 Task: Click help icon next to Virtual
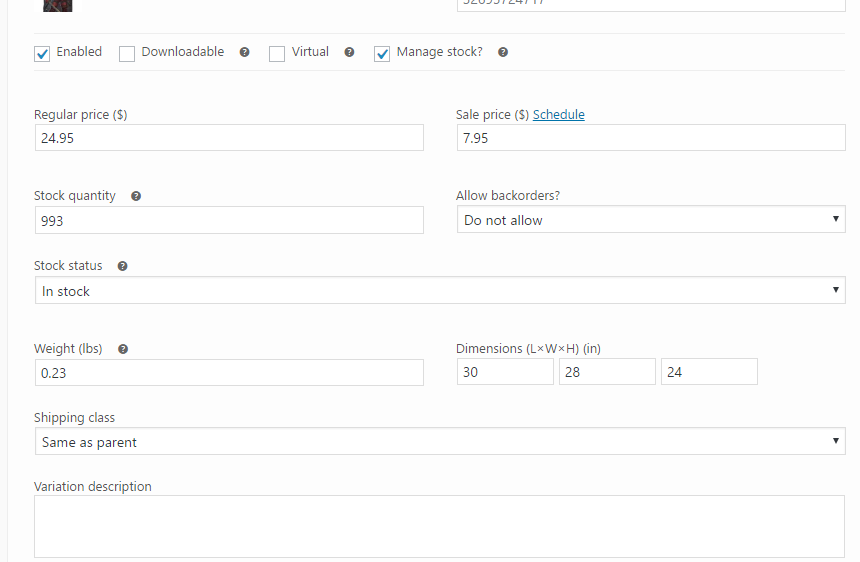pyautogui.click(x=349, y=52)
